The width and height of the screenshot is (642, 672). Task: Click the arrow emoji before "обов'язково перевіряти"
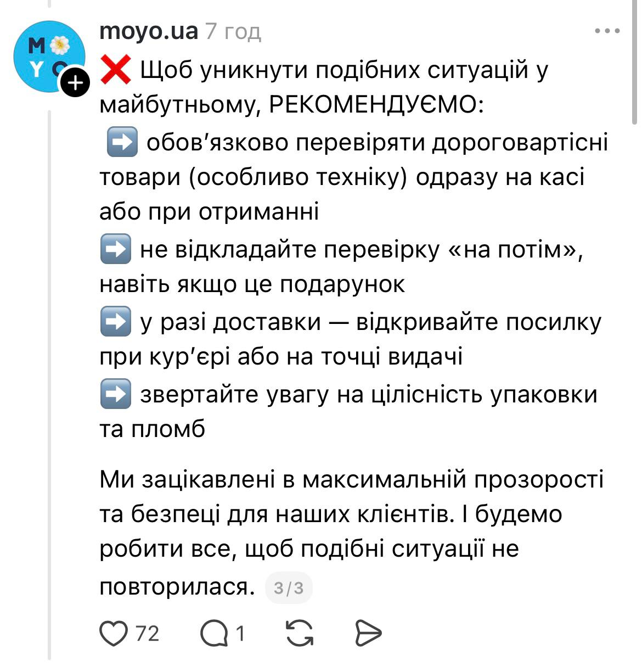(120, 143)
